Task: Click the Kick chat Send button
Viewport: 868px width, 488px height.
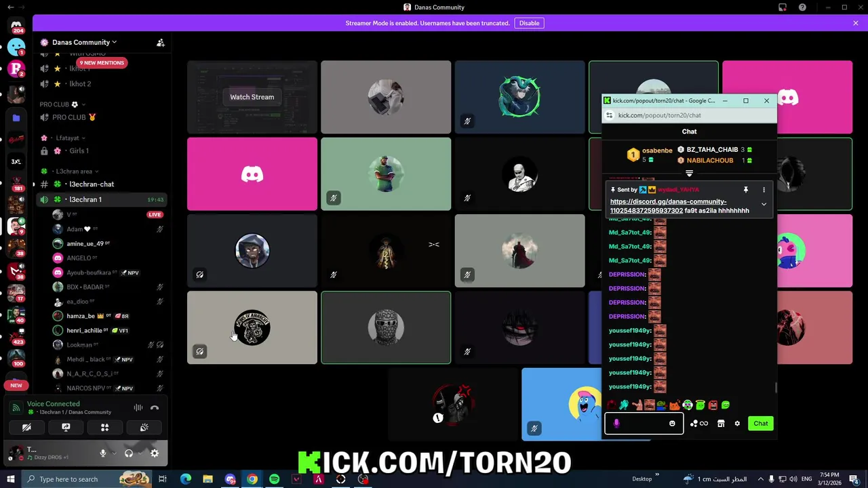Action: point(760,424)
